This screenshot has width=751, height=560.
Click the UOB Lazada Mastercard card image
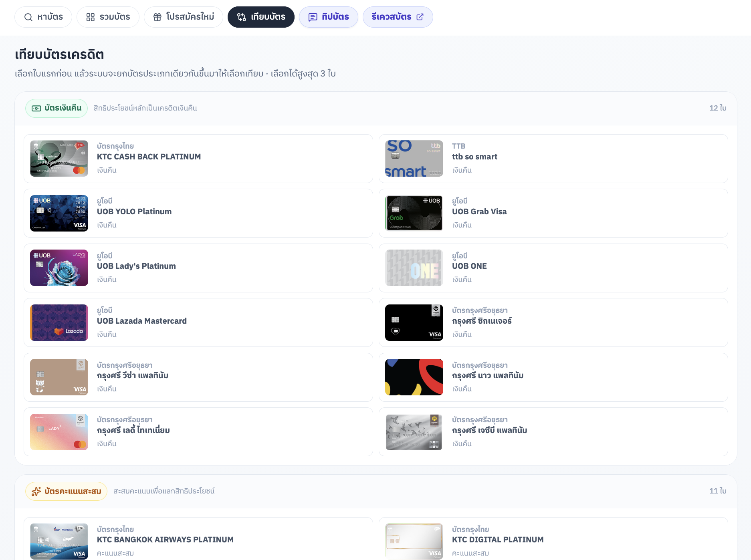pyautogui.click(x=59, y=322)
